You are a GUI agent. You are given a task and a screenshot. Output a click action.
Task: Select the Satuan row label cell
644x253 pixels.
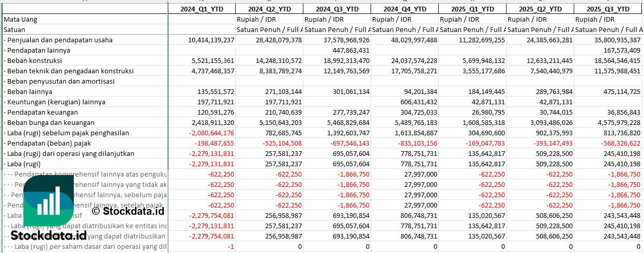click(x=14, y=29)
